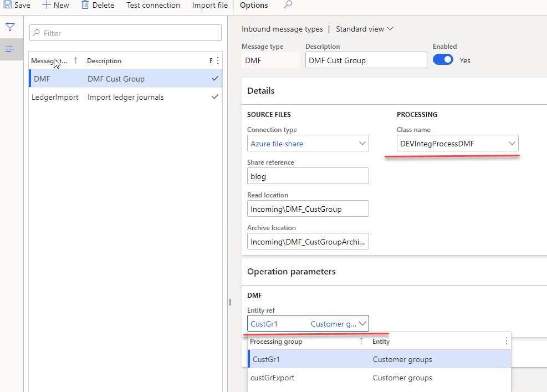This screenshot has width=547, height=392.
Task: Click enabled checkmark in LedgerImport row
Action: [215, 96]
